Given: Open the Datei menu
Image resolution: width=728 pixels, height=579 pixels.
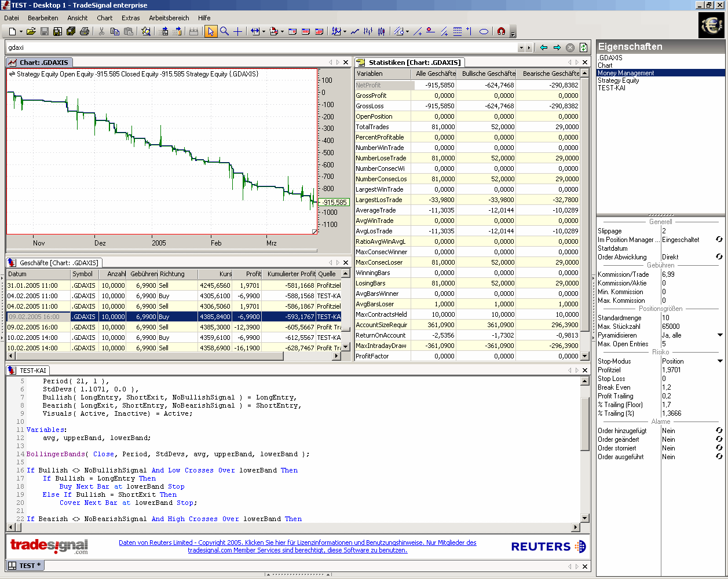Looking at the screenshot, I should pos(12,18).
